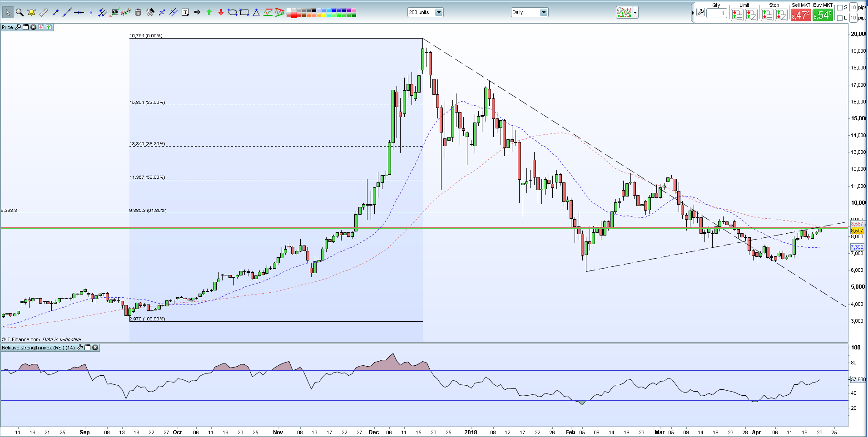
Task: Tick the S stop checkbox
Action: coord(839,8)
